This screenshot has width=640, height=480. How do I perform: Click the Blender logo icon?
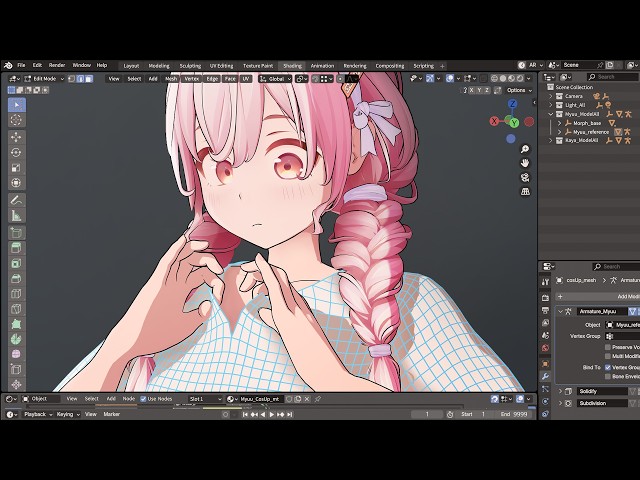coord(8,65)
